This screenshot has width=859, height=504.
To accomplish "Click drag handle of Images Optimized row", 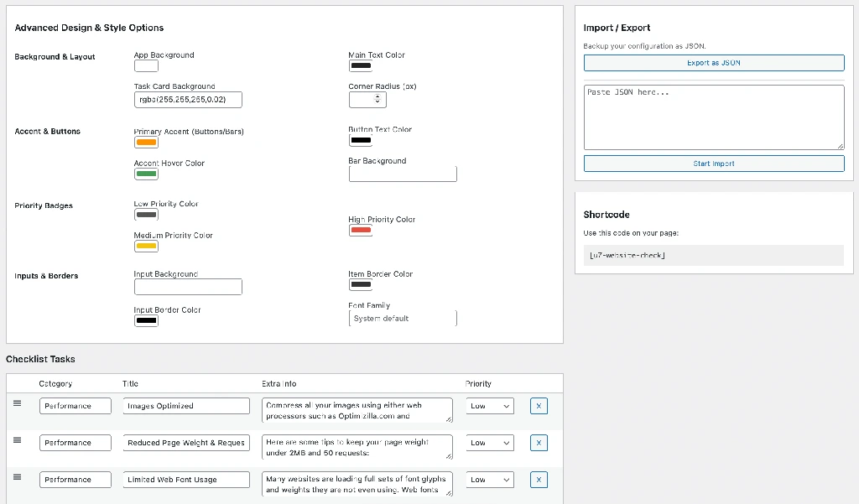I will [x=17, y=403].
